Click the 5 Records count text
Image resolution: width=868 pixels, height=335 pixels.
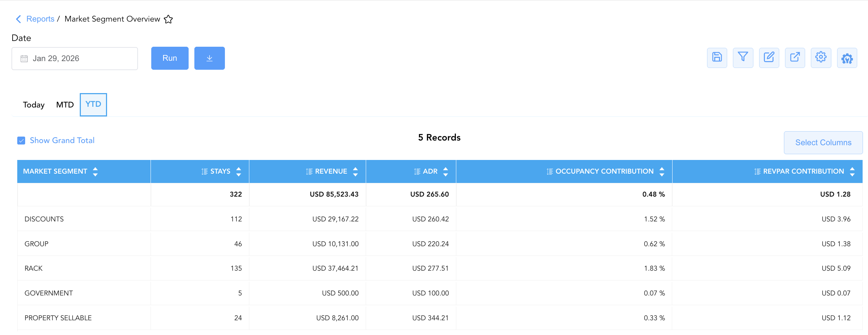coord(439,138)
